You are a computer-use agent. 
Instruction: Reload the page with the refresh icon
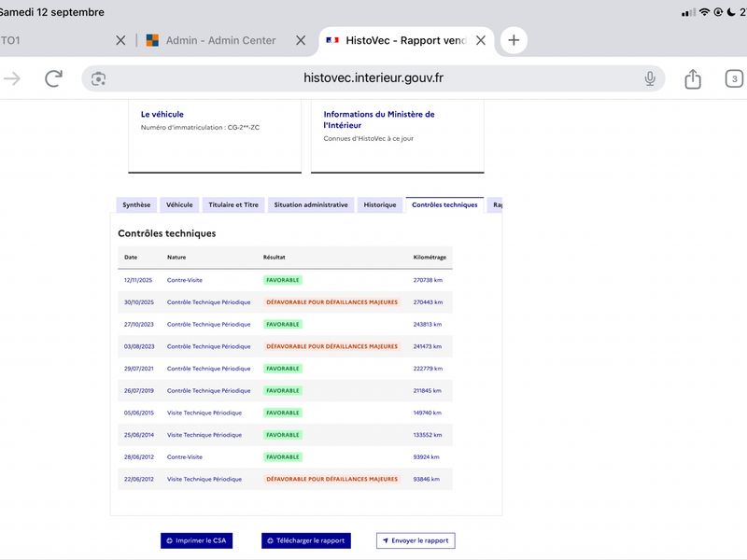coord(54,78)
